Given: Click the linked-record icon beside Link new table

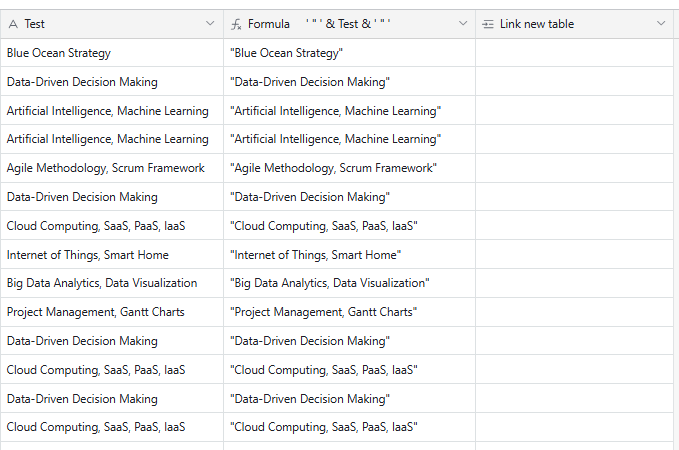Looking at the screenshot, I should [x=488, y=24].
